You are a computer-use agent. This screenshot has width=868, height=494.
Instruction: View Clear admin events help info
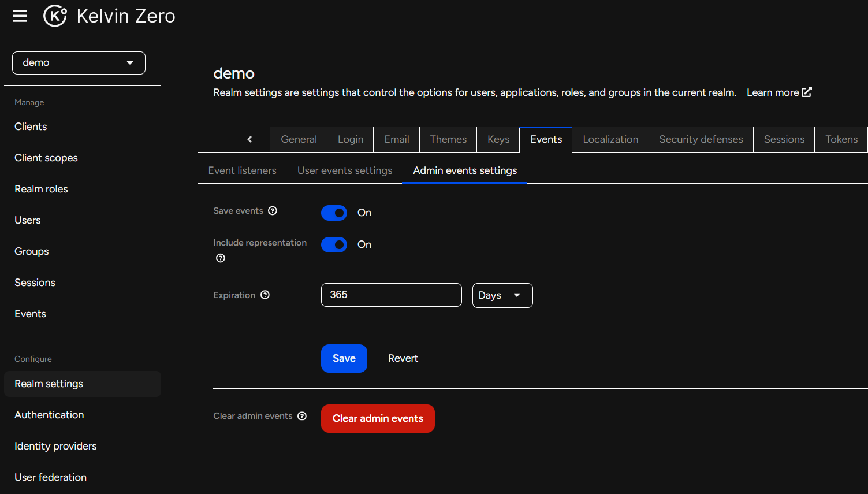pyautogui.click(x=302, y=415)
